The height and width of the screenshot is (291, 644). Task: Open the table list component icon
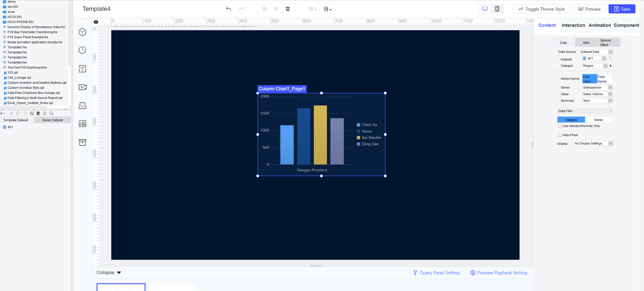click(x=83, y=124)
